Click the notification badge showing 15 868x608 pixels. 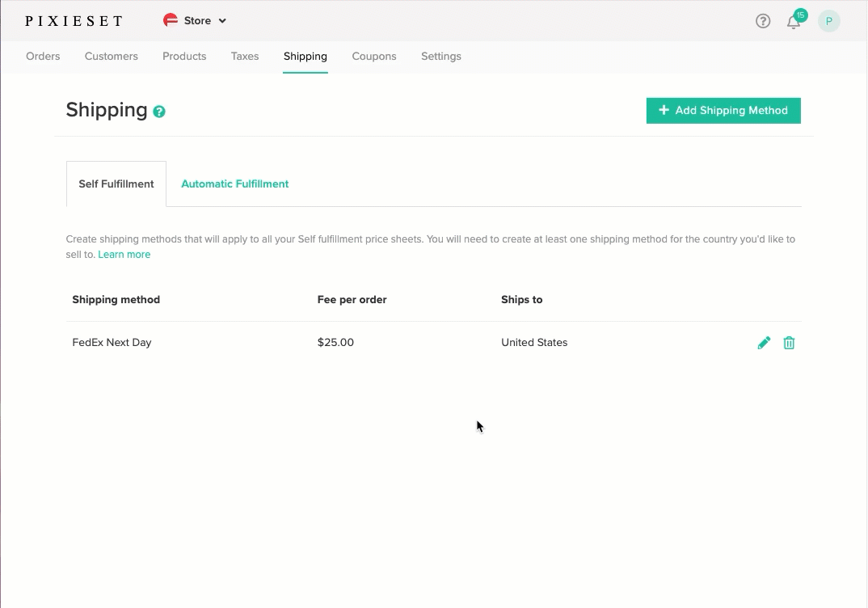(x=800, y=15)
